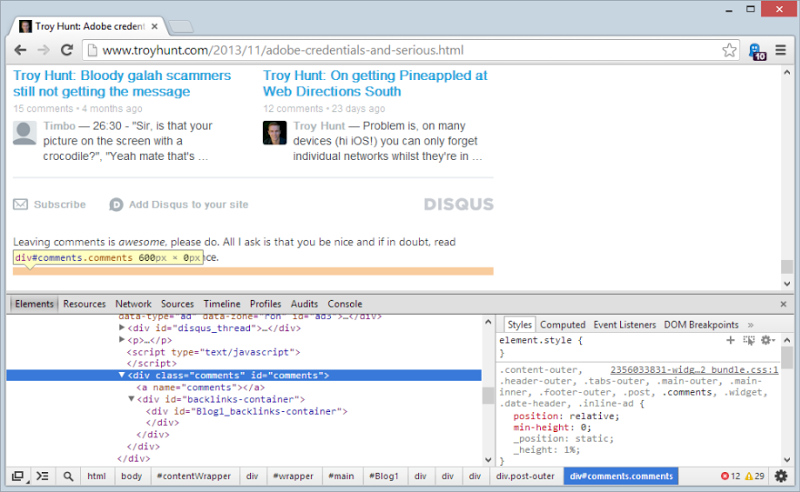Open the Console panel
800x492 pixels.
345,304
